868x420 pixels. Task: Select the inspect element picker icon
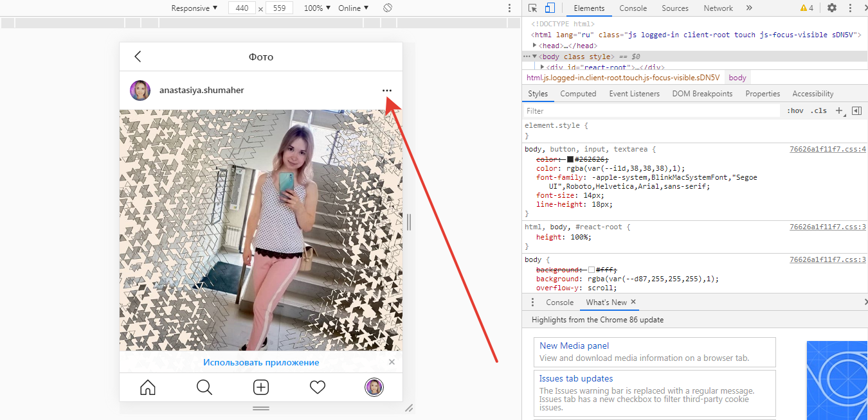(533, 8)
